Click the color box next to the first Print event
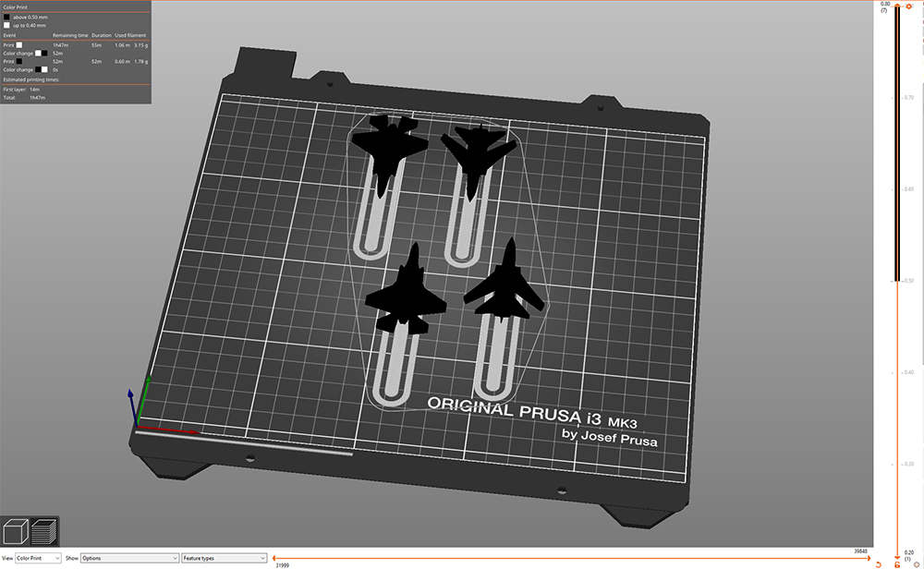Image resolution: width=924 pixels, height=569 pixels. (18, 44)
